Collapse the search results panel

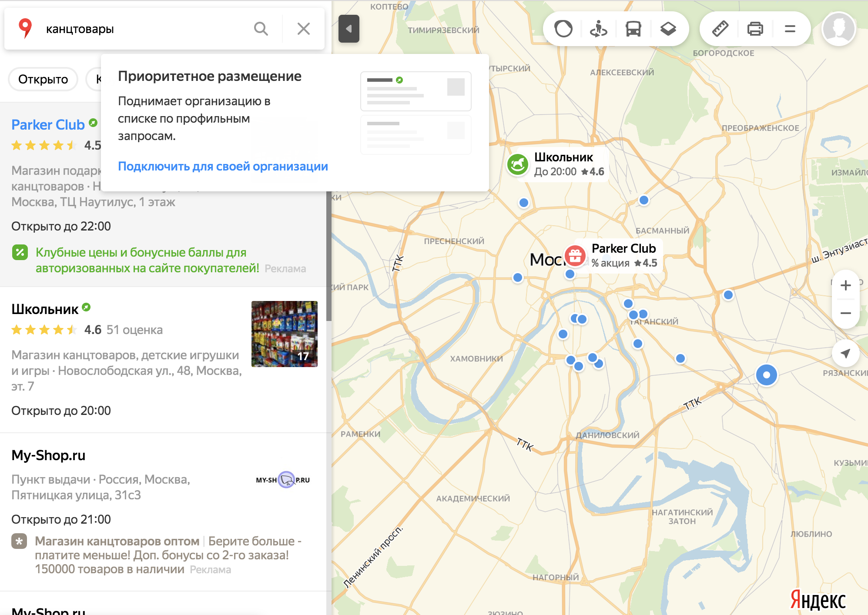tap(349, 29)
